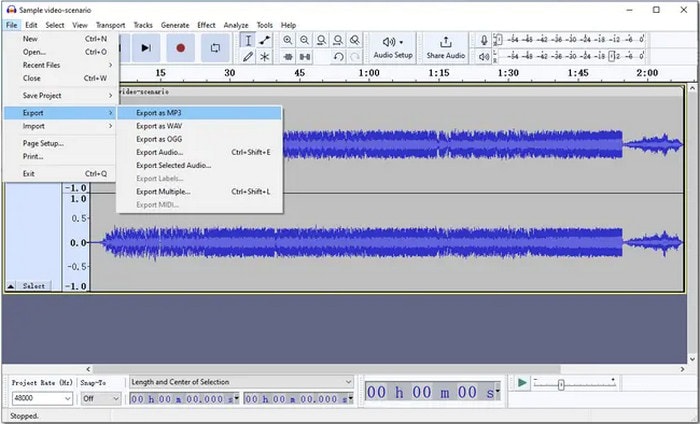
Task: Select the Multi-tool asterisk icon
Action: click(x=265, y=57)
